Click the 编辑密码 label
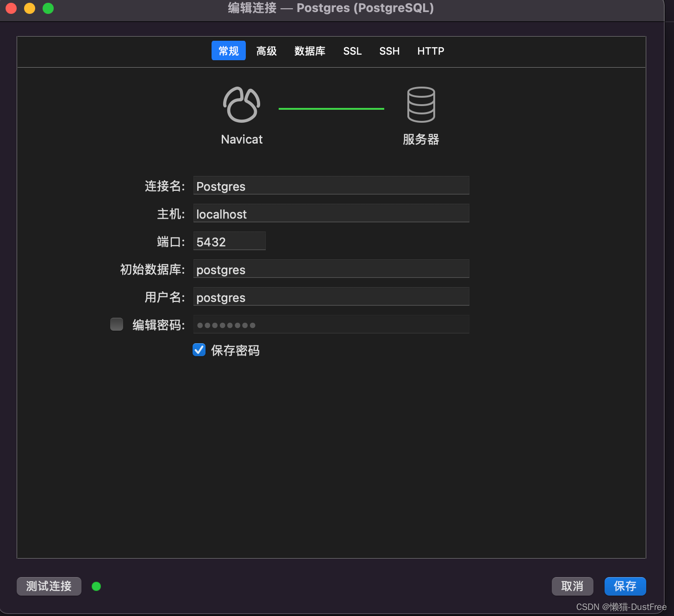This screenshot has width=674, height=616. 159,325
